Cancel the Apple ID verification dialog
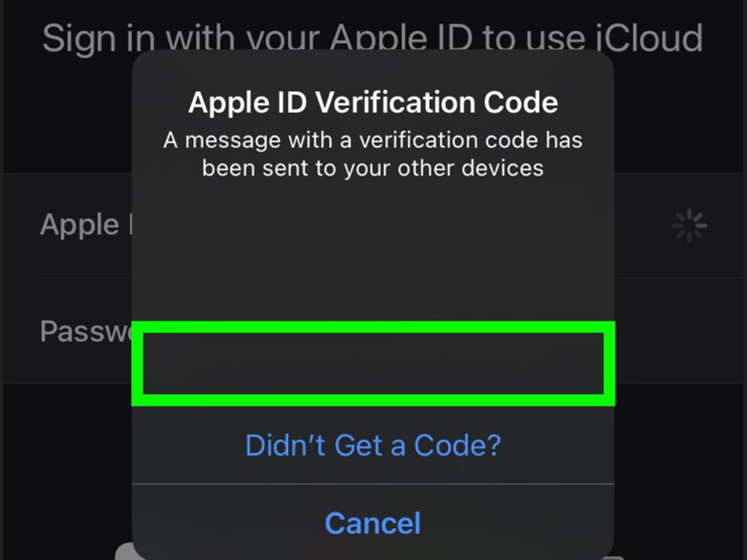This screenshot has width=747, height=560. coord(373,523)
